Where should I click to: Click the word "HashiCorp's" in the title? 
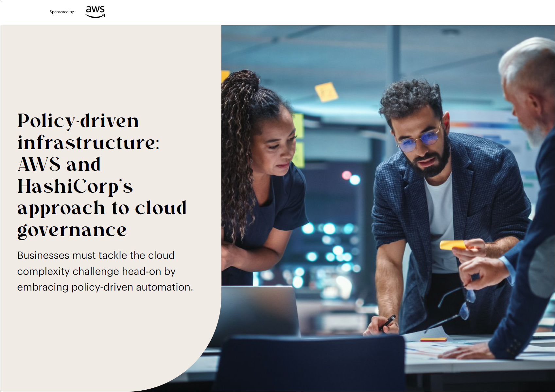[x=75, y=187]
